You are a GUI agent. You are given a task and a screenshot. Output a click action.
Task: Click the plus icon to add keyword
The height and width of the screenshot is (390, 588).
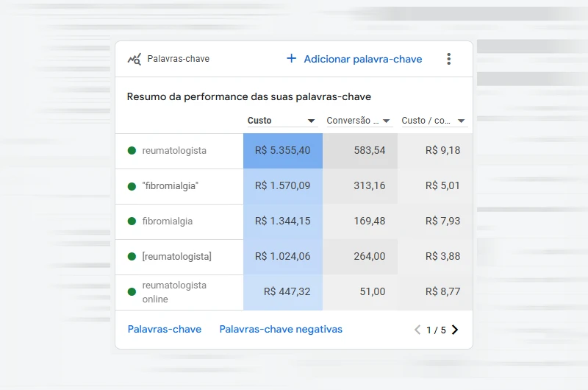pyautogui.click(x=291, y=59)
